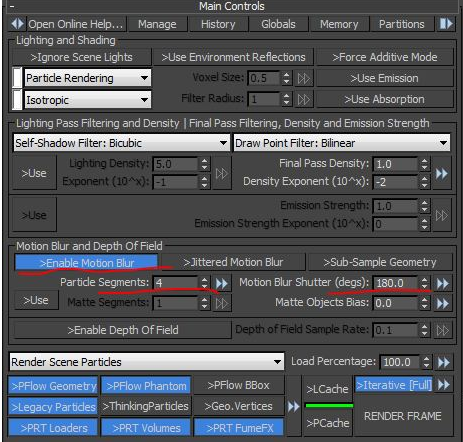The height and width of the screenshot is (442, 463).
Task: Click the Lighting Density value field
Action: pos(176,164)
